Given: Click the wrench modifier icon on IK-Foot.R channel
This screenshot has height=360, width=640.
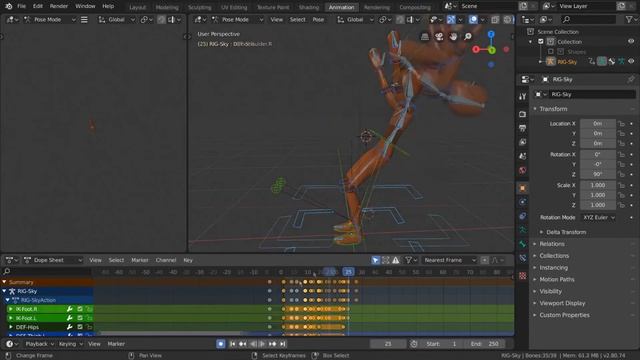Looking at the screenshot, I should [69, 309].
